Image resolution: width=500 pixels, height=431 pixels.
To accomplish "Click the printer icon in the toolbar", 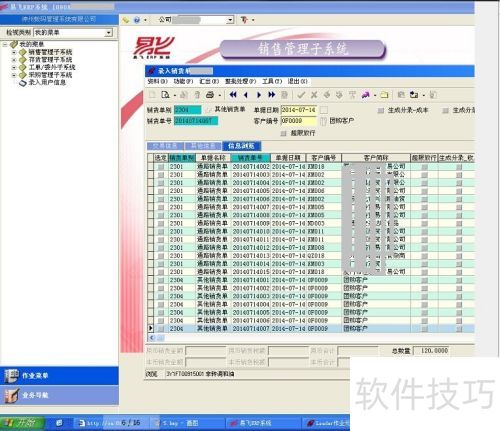I will (210, 95).
